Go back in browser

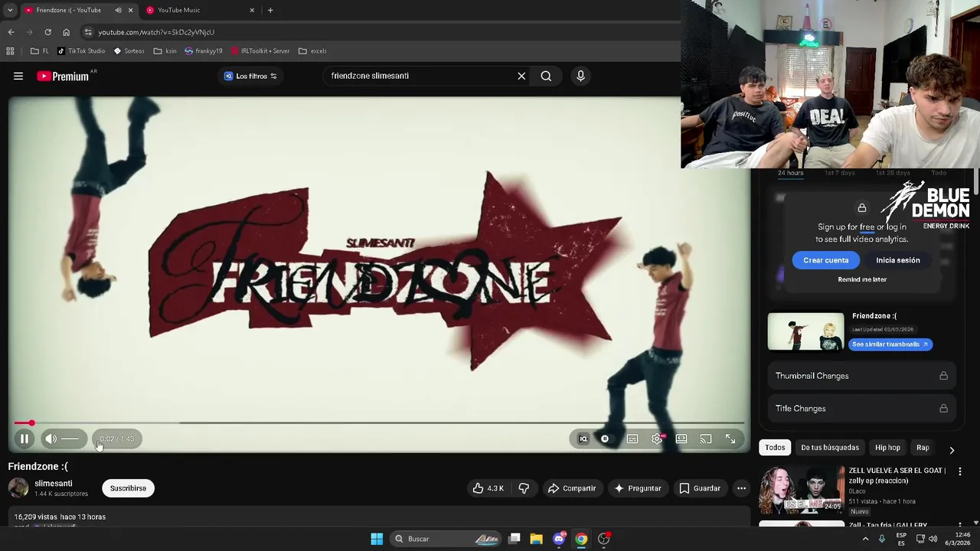pyautogui.click(x=11, y=32)
